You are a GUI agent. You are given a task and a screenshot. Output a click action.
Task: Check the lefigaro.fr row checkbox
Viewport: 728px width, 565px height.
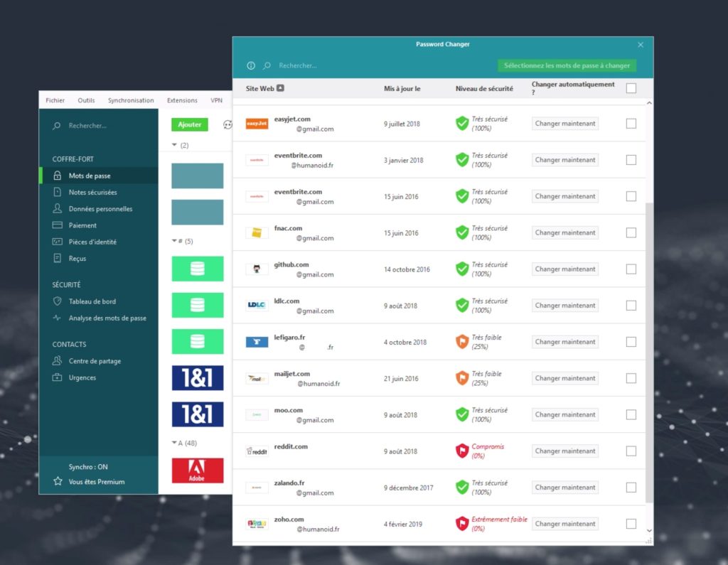(631, 342)
